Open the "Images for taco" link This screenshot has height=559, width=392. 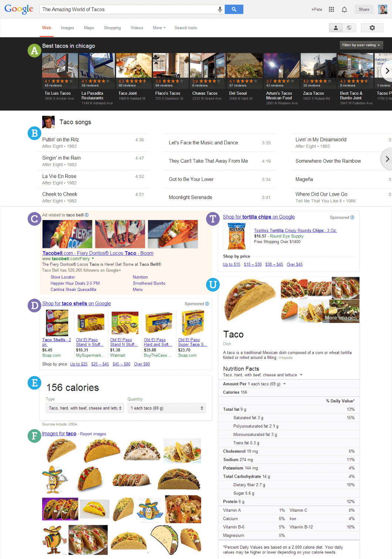59,434
